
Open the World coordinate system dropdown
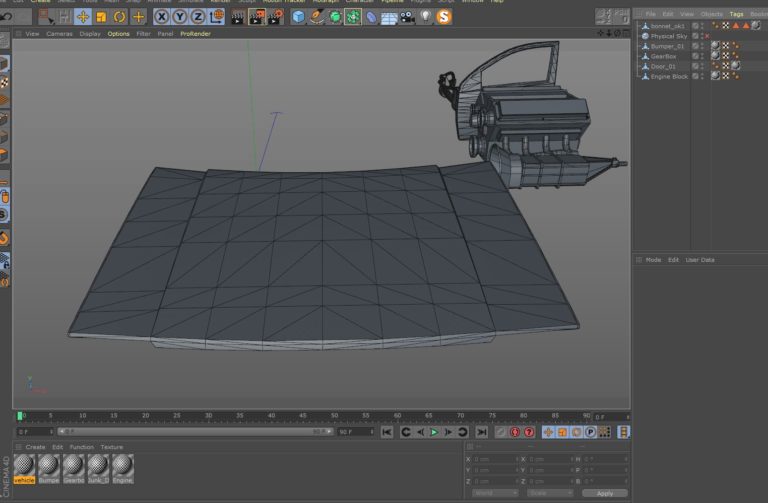(x=495, y=493)
